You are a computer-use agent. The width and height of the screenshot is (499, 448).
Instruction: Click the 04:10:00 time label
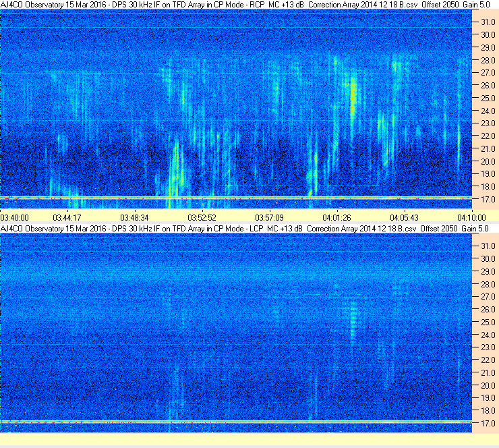point(471,218)
